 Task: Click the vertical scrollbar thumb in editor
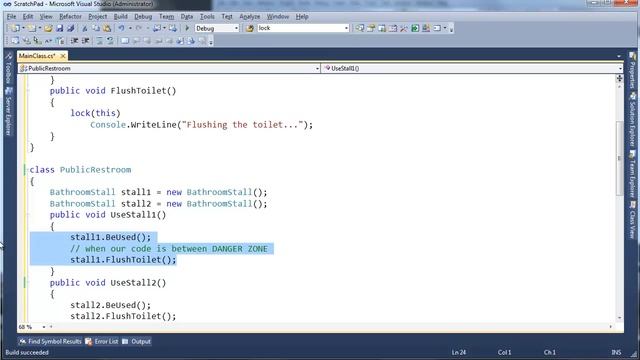click(620, 158)
